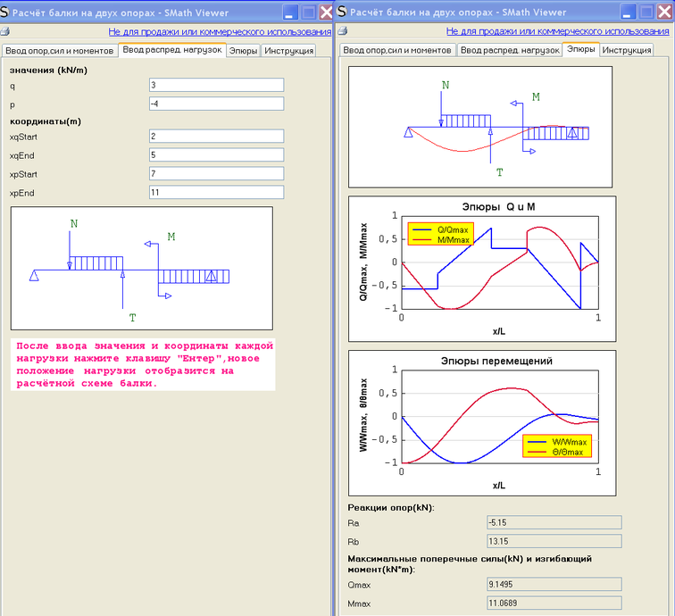The image size is (675, 616).
Task: Maximize the left SMath Viewer window
Action: [x=308, y=12]
